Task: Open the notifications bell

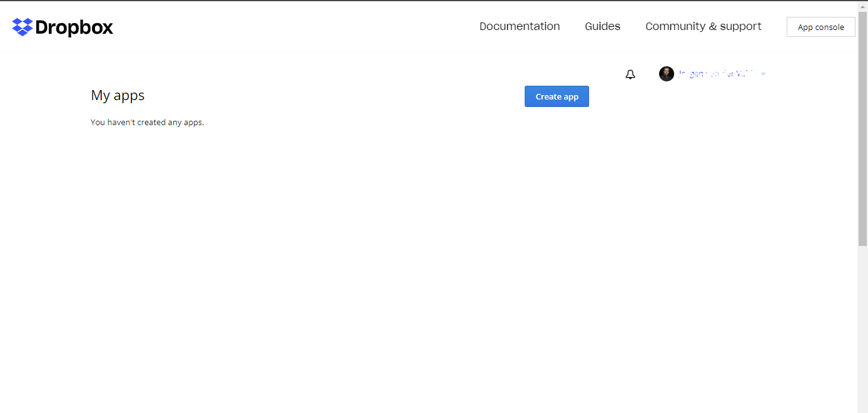Action: [x=630, y=74]
